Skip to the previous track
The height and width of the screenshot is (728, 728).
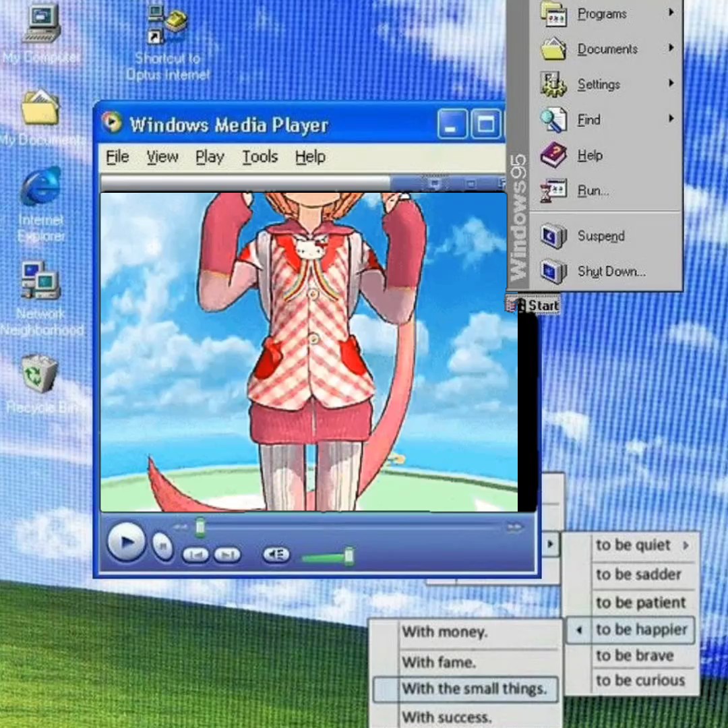195,555
